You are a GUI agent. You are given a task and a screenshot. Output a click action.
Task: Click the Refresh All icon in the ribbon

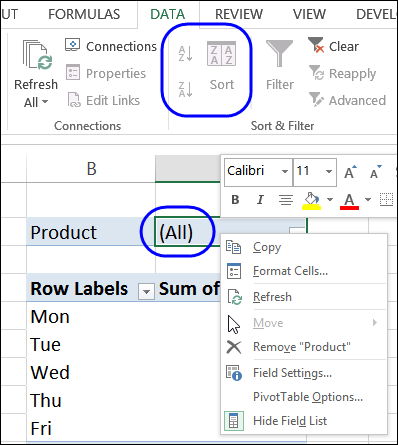(x=37, y=55)
